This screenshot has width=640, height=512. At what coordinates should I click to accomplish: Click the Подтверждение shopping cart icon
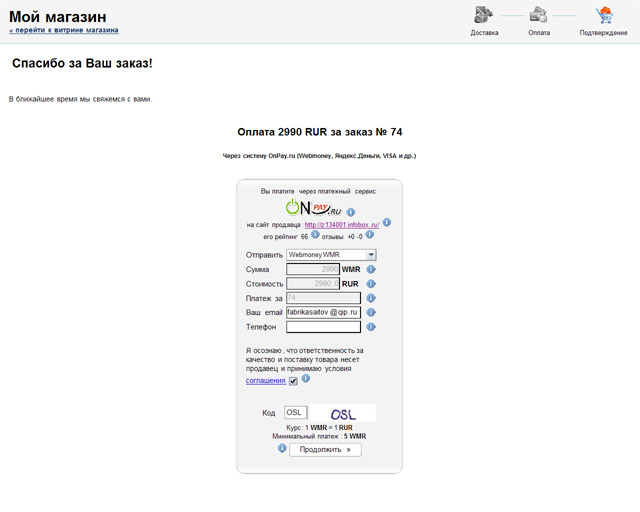(x=604, y=15)
